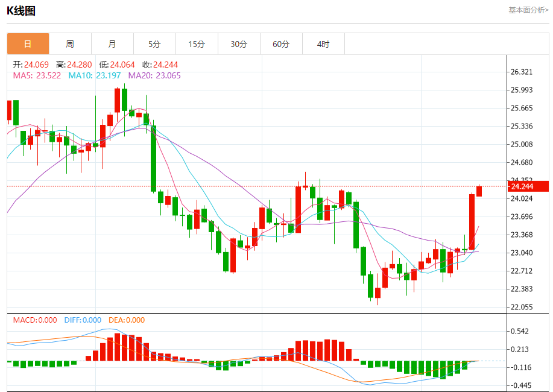
Task: Click the K线图 heading
Action: [21, 11]
